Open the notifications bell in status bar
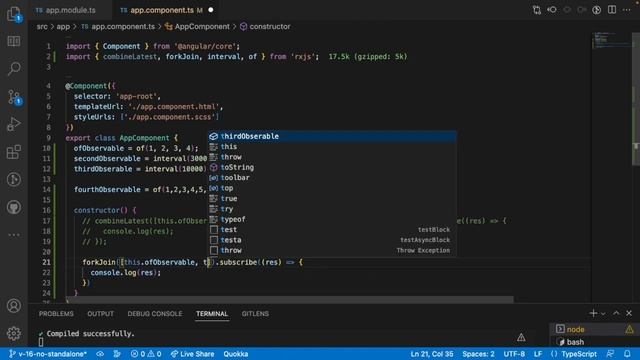 pyautogui.click(x=627, y=354)
